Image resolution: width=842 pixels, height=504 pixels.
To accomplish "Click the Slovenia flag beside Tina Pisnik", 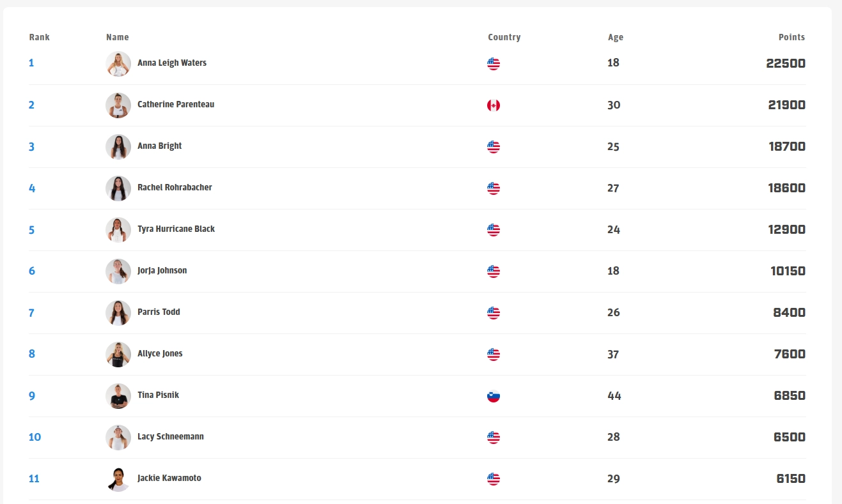I will (494, 396).
